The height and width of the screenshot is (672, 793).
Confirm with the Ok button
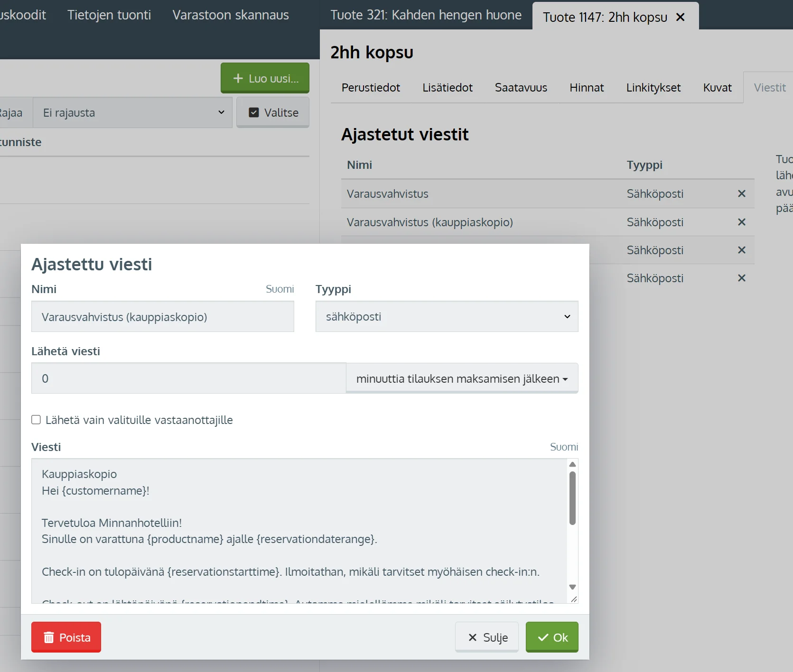(552, 637)
